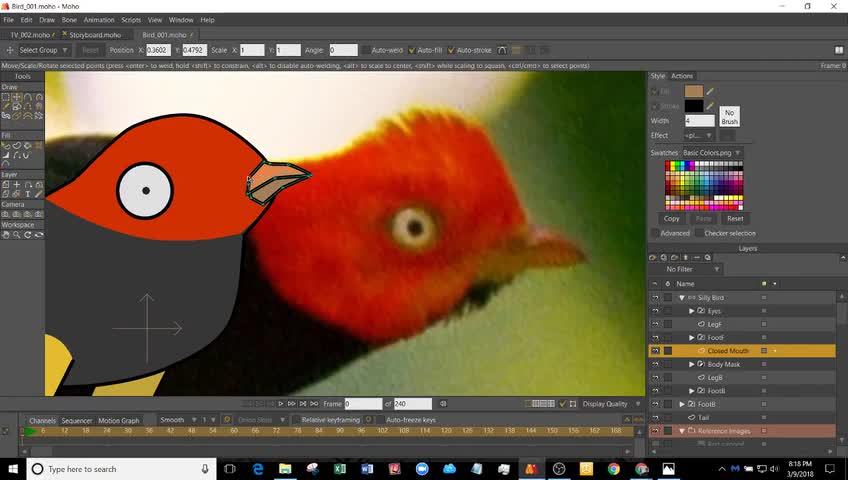Open the Actions tab
848x480 pixels.
[x=682, y=76]
